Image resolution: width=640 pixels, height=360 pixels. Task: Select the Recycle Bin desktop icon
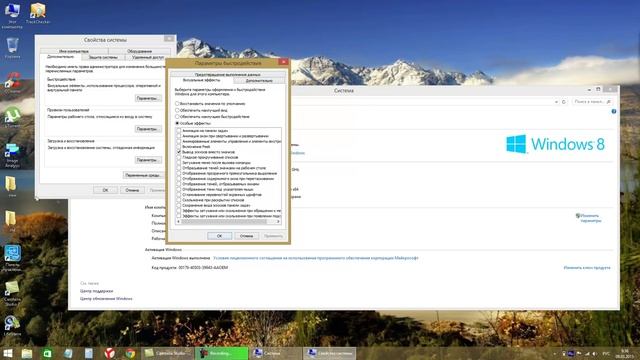click(x=12, y=47)
